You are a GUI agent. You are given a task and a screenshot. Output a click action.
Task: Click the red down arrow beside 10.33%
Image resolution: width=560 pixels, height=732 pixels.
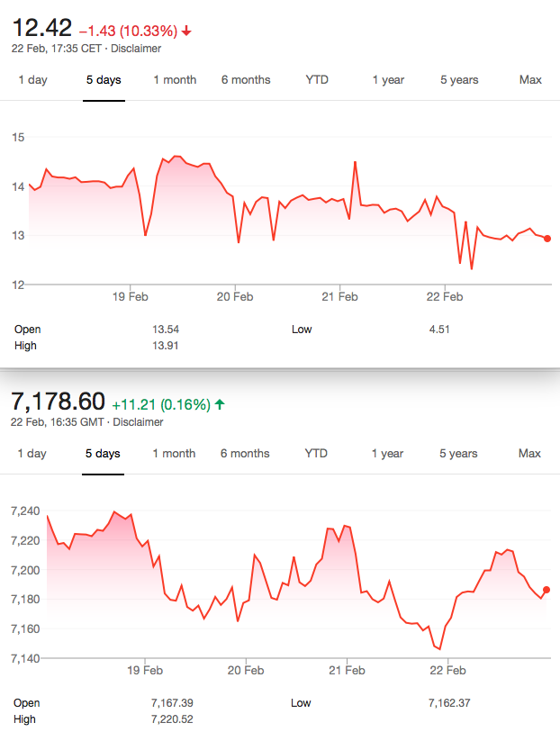186,32
